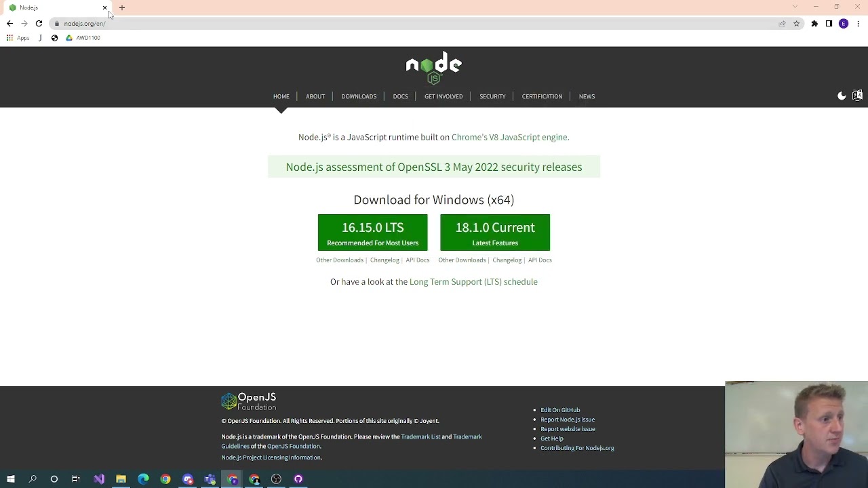868x488 pixels.
Task: Open Other Downloads under the LTS button
Action: coord(340,260)
